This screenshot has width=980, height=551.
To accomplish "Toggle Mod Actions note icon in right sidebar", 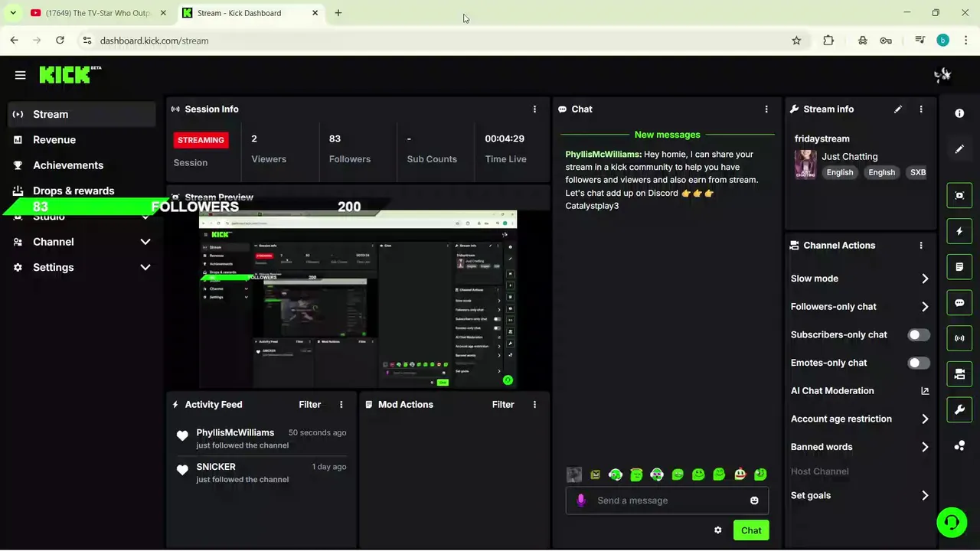I will (x=959, y=267).
